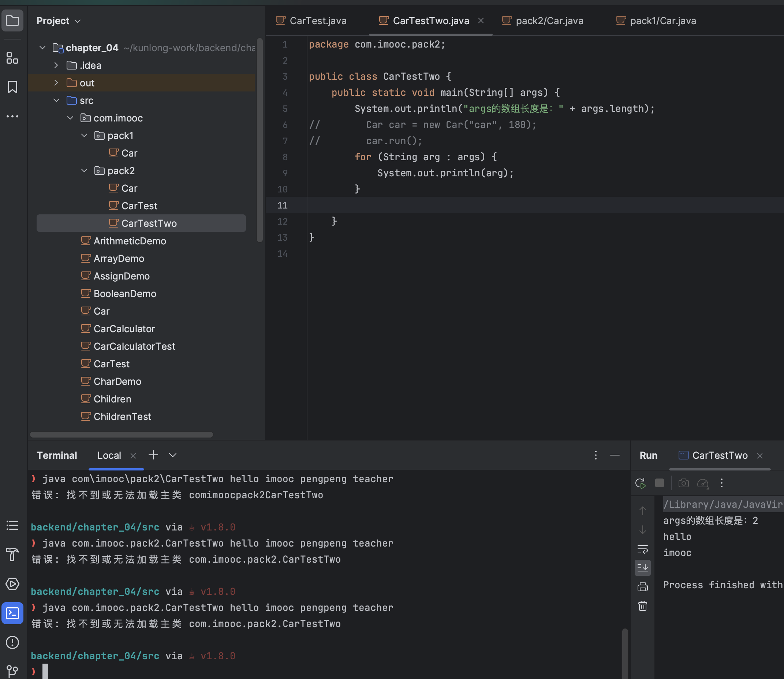
Task: Open the Structure tool window icon
Action: tap(12, 58)
